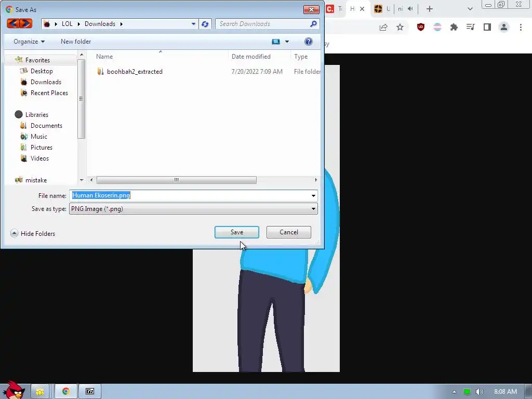Screen dimensions: 532x399
Task: Open the file explorer taskbar icon
Action: pos(39,392)
